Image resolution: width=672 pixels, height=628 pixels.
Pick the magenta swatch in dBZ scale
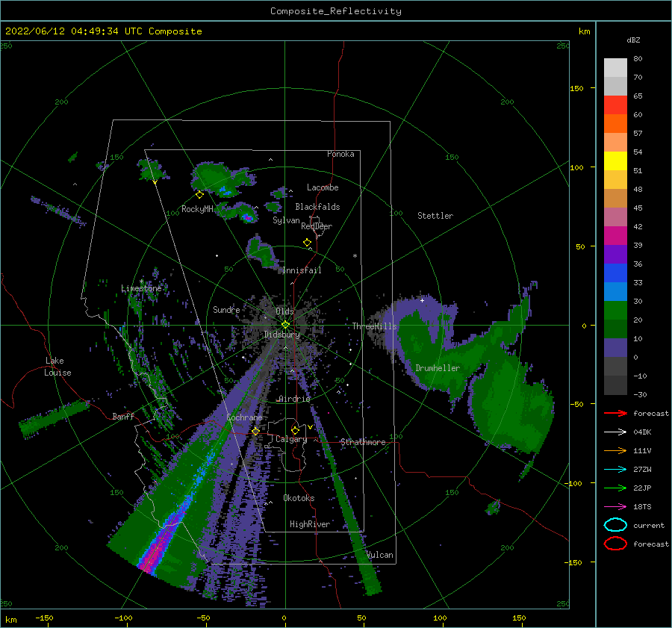click(x=615, y=236)
